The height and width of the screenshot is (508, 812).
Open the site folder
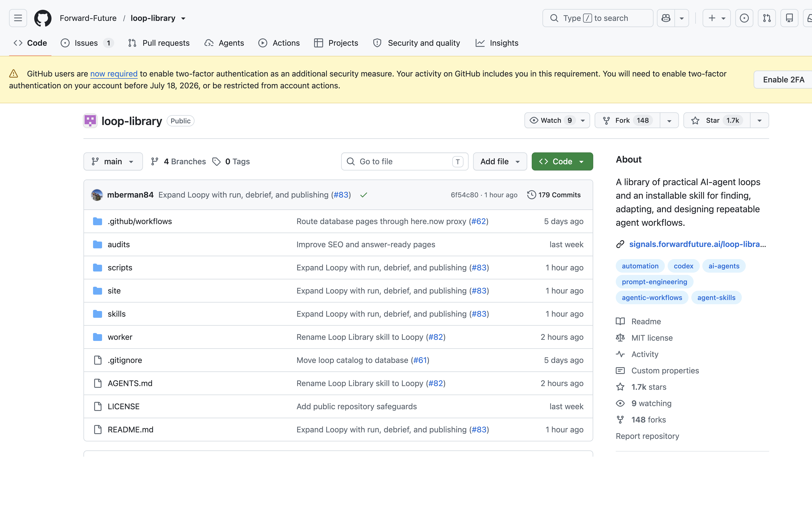114,291
